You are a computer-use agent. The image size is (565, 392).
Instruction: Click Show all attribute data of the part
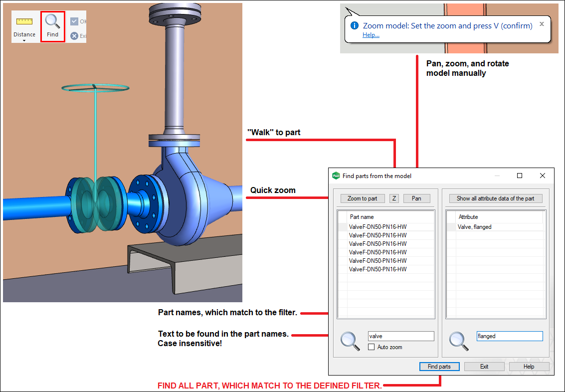pos(496,198)
